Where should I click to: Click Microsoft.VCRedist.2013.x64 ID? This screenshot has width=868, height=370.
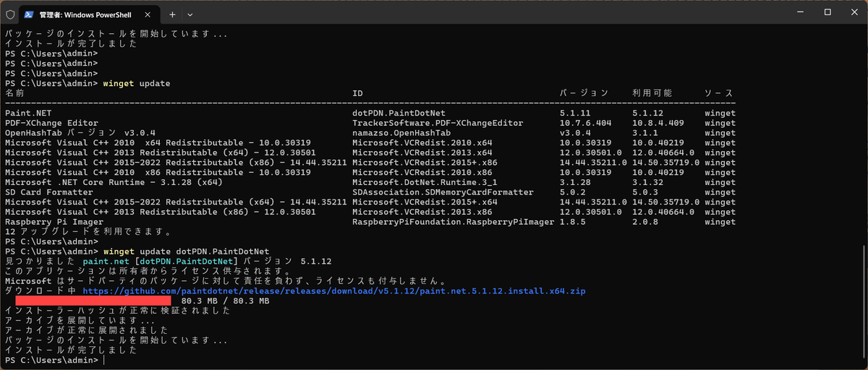pyautogui.click(x=422, y=152)
